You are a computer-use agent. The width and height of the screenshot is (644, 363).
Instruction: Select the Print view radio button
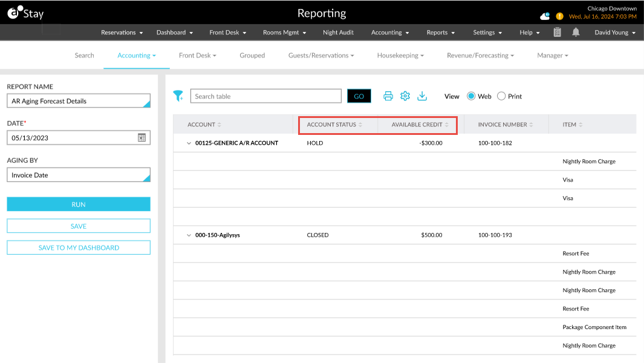(501, 96)
